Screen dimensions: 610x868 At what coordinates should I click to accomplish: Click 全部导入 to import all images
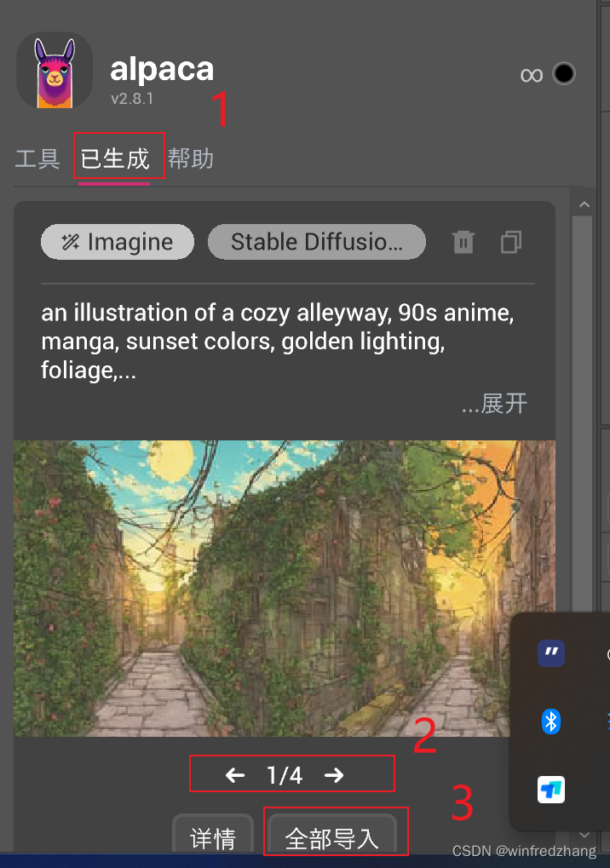[x=333, y=838]
